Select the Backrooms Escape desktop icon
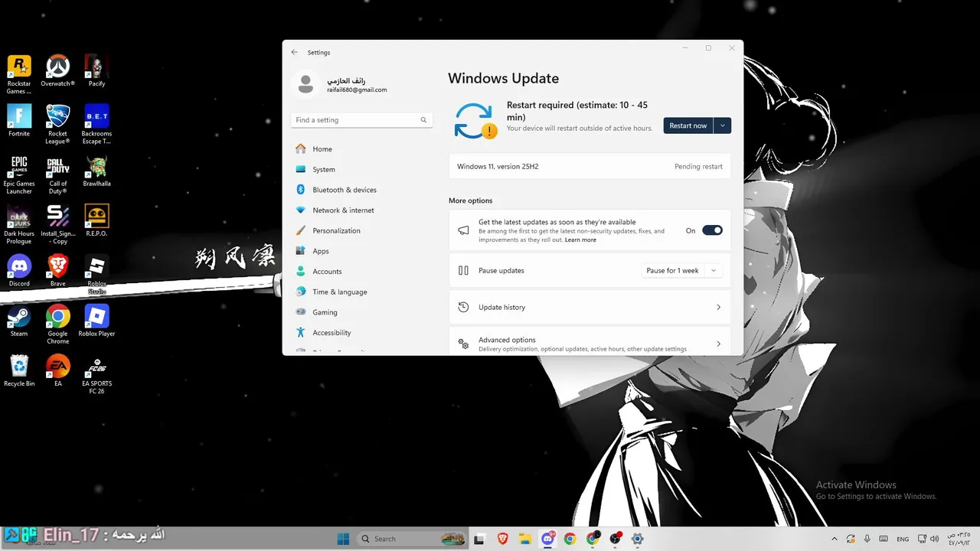 (x=96, y=124)
